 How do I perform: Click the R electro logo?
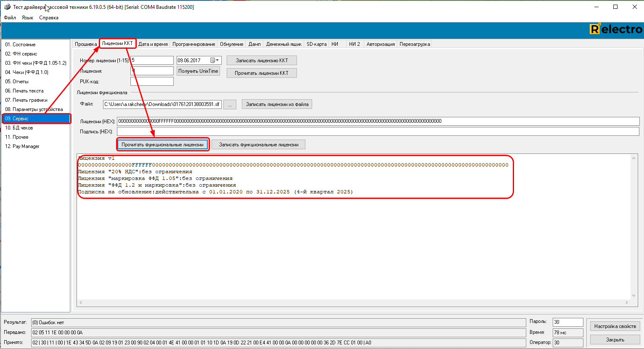[616, 29]
